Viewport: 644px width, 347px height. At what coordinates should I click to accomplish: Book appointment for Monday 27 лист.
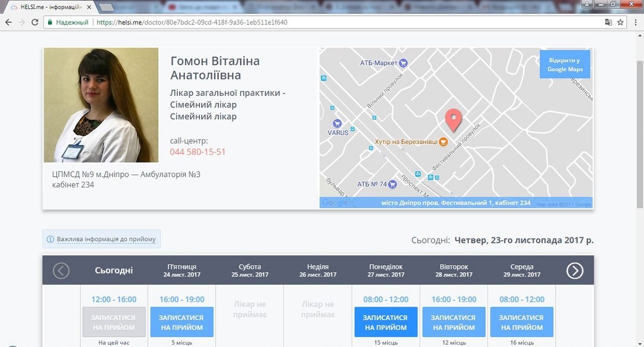point(385,322)
